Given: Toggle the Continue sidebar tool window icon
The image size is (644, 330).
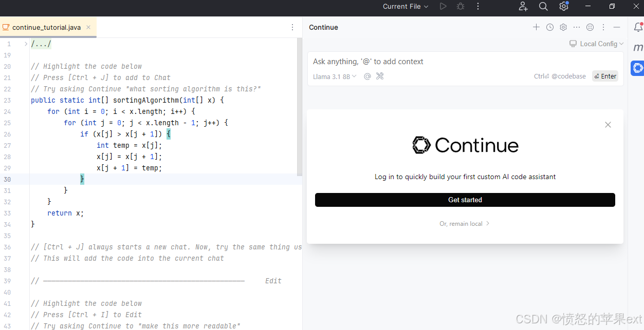Looking at the screenshot, I should pyautogui.click(x=638, y=68).
